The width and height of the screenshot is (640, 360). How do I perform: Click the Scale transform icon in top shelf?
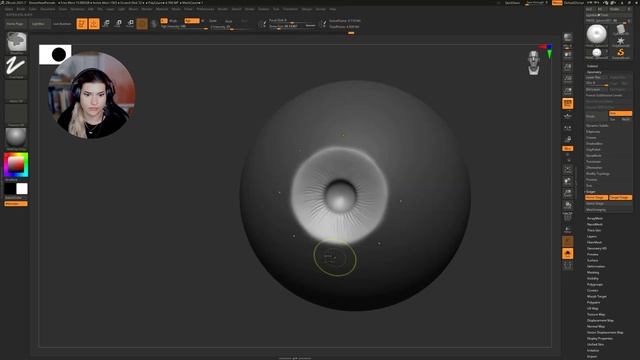pyautogui.click(x=118, y=24)
